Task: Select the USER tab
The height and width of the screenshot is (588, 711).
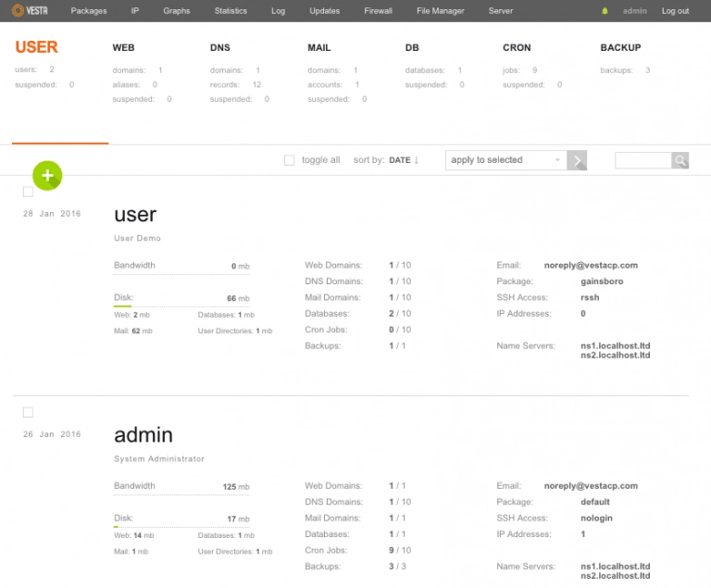Action: (36, 47)
